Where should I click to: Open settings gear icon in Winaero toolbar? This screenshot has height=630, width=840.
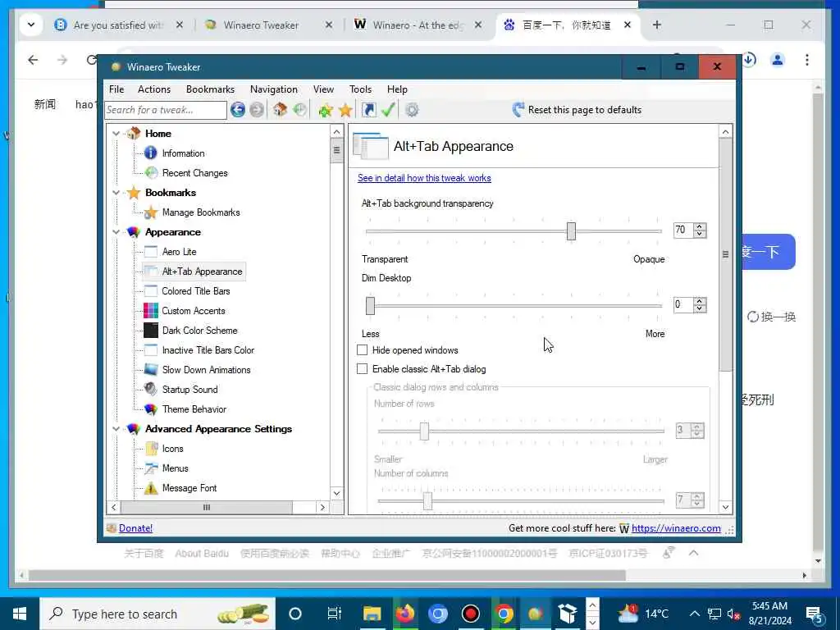click(412, 110)
